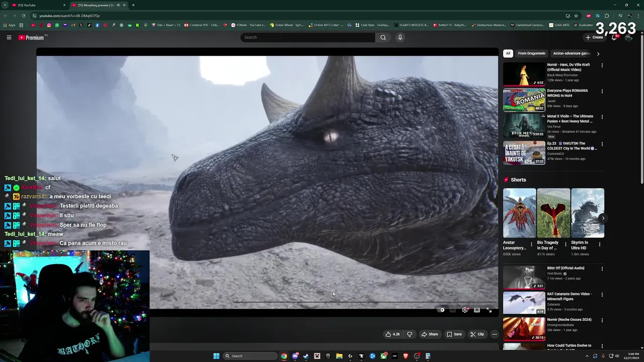This screenshot has width=644, height=362.
Task: Toggle subtitles in the video player
Action: pos(453,310)
